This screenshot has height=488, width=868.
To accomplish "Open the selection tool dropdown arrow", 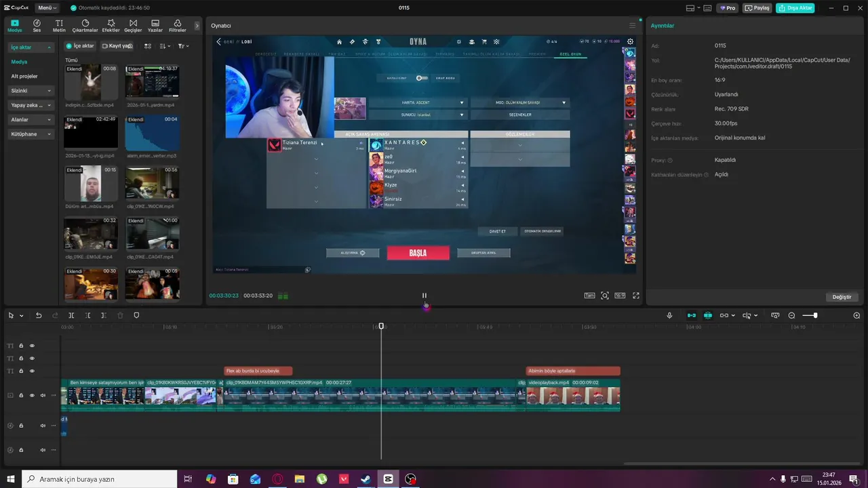I will pos(22,316).
